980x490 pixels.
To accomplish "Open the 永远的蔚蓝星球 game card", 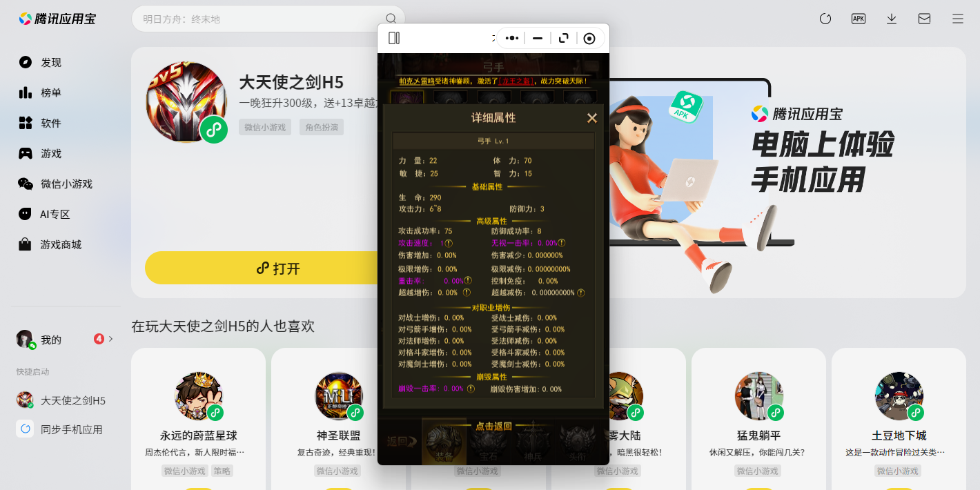I will click(198, 418).
